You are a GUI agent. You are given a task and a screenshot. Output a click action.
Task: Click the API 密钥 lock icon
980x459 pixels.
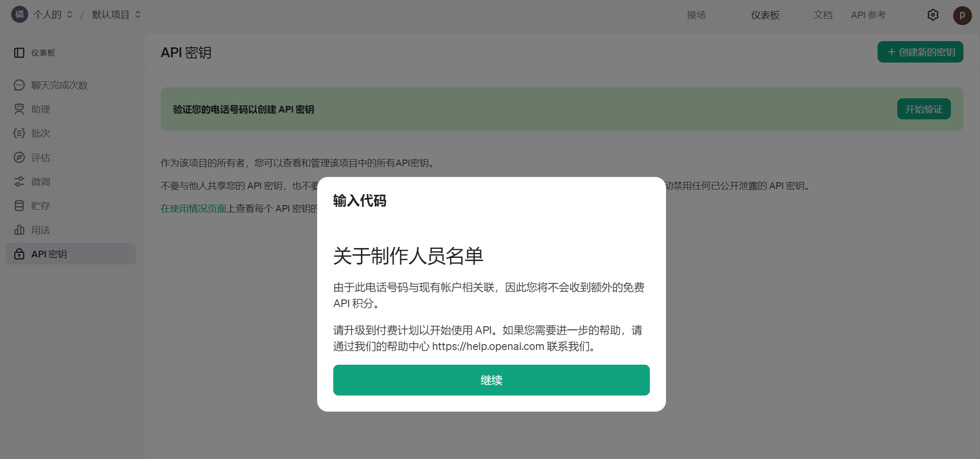19,254
